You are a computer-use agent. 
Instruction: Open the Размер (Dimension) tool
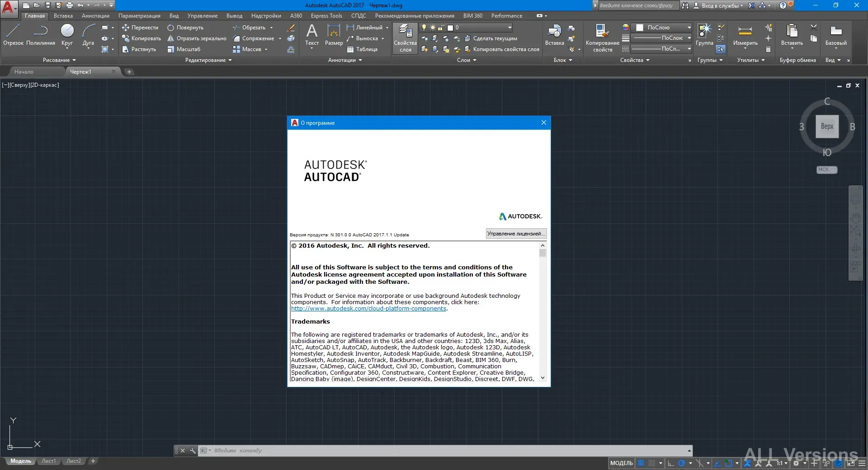tap(334, 35)
